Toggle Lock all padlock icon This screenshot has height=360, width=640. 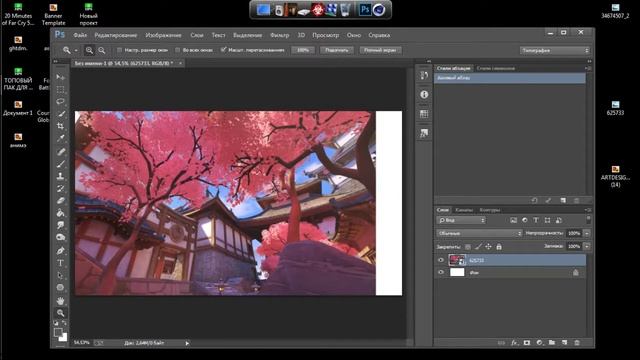point(499,247)
